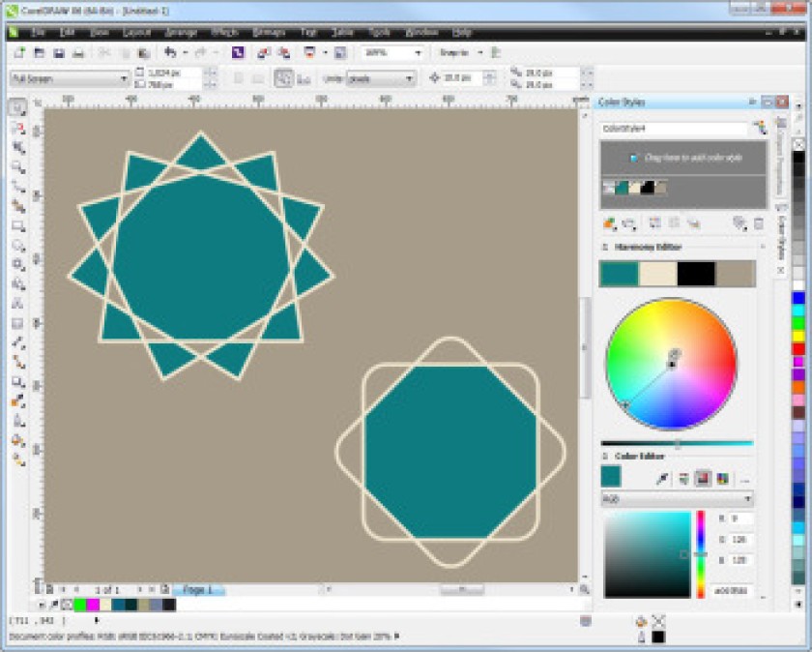Go to next page arrow
Screen dimensions: 812x652
pos(140,589)
